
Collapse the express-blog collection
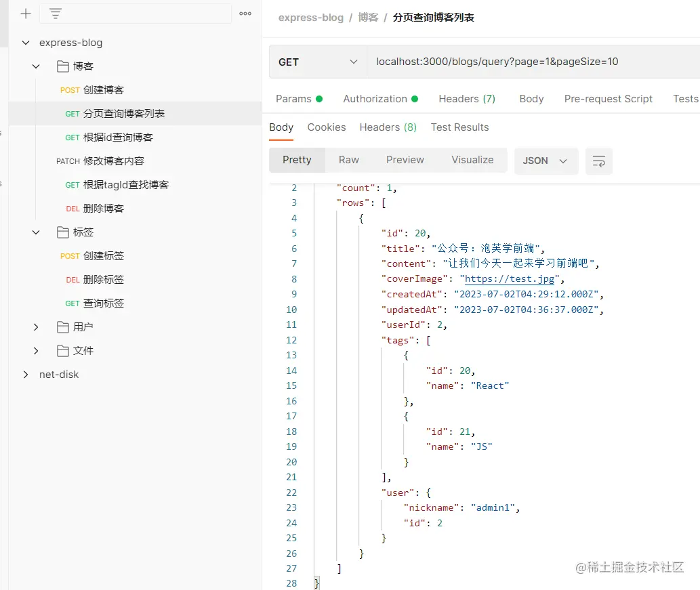(x=26, y=43)
